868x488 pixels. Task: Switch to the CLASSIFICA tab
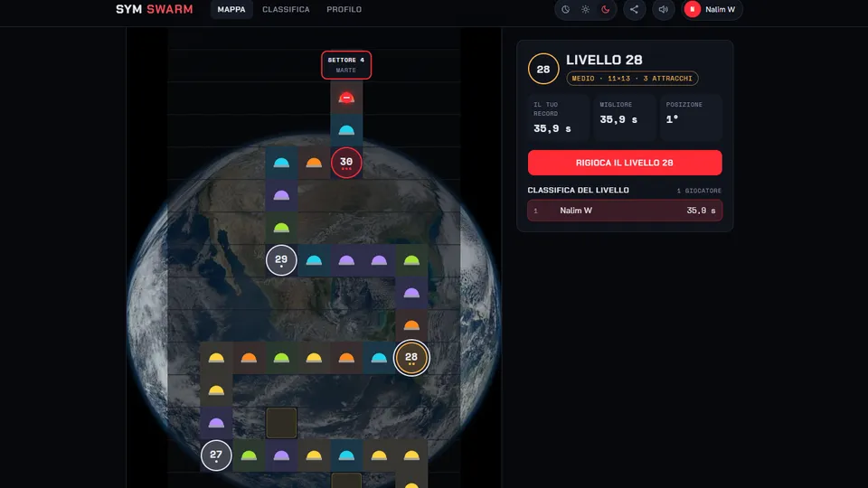pyautogui.click(x=286, y=9)
